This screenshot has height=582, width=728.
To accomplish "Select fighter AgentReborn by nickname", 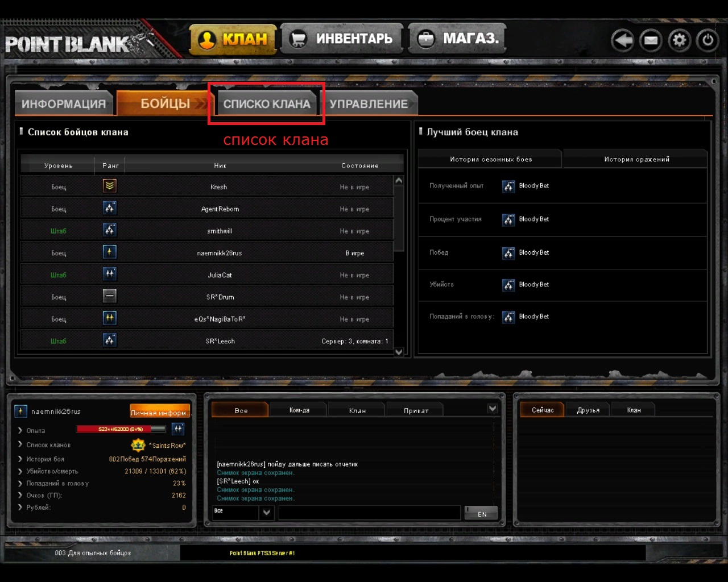I will (x=220, y=209).
